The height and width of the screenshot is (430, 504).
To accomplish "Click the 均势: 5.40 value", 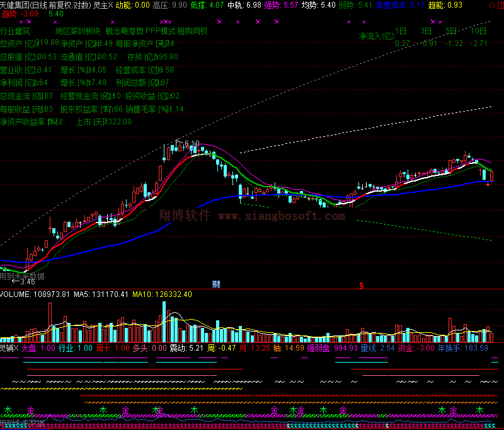I will [x=319, y=5].
